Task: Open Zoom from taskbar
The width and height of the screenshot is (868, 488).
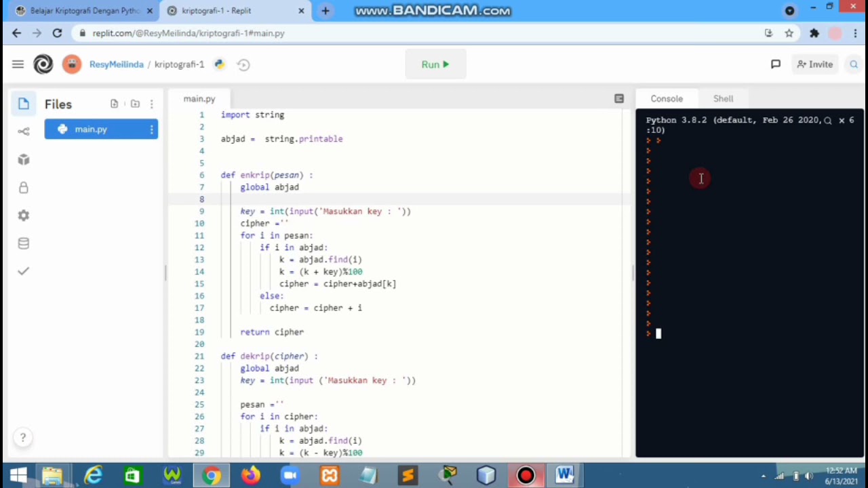Action: coord(290,476)
